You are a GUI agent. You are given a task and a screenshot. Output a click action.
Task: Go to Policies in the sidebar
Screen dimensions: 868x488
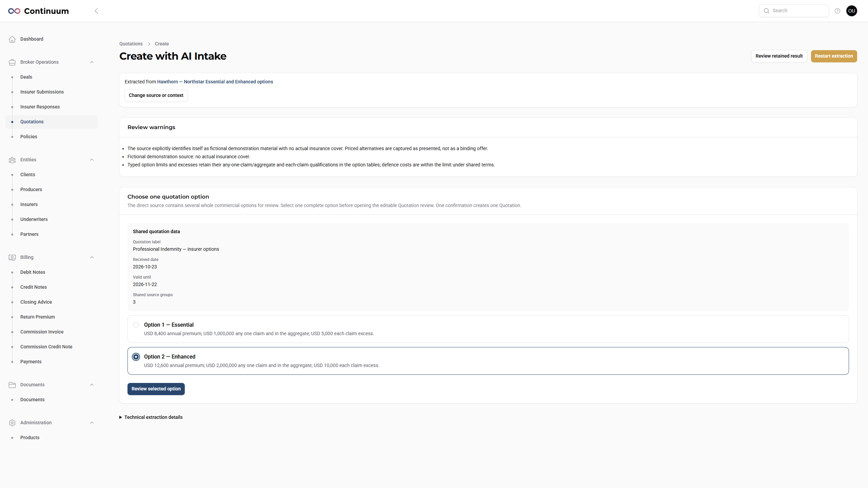tap(29, 137)
